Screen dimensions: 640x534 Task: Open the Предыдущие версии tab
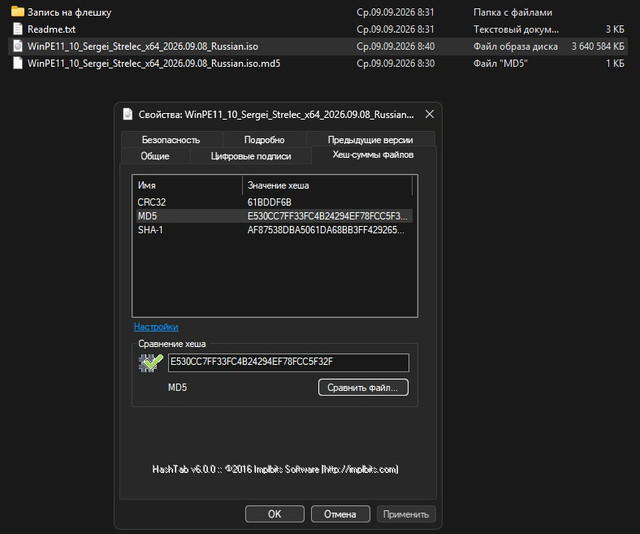[370, 140]
